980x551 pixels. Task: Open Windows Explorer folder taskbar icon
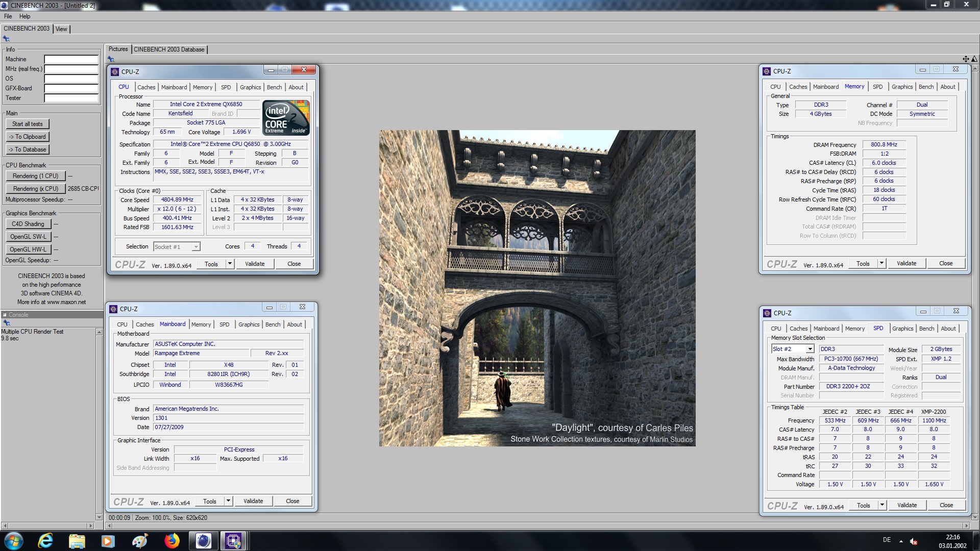[77, 541]
